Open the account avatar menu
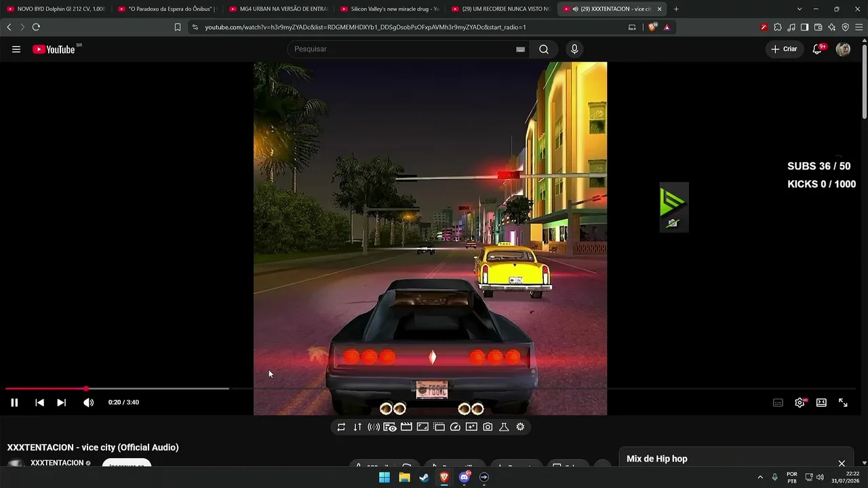This screenshot has width=868, height=488. pyautogui.click(x=843, y=49)
